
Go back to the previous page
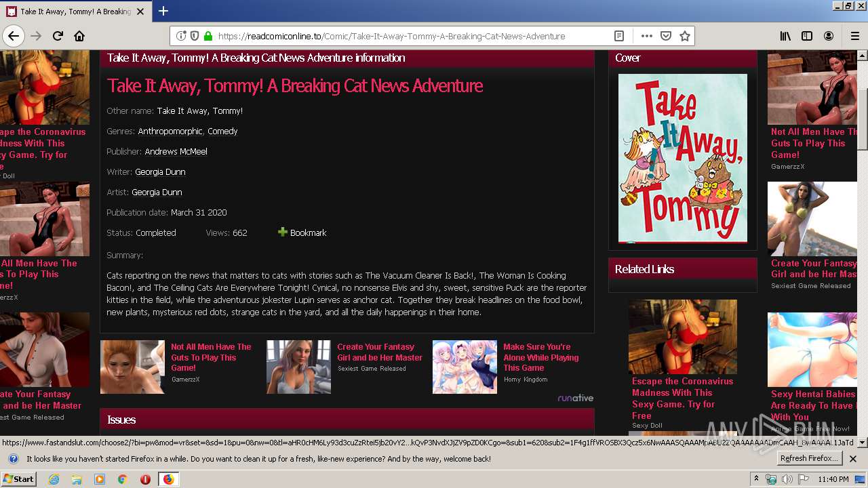click(x=13, y=36)
